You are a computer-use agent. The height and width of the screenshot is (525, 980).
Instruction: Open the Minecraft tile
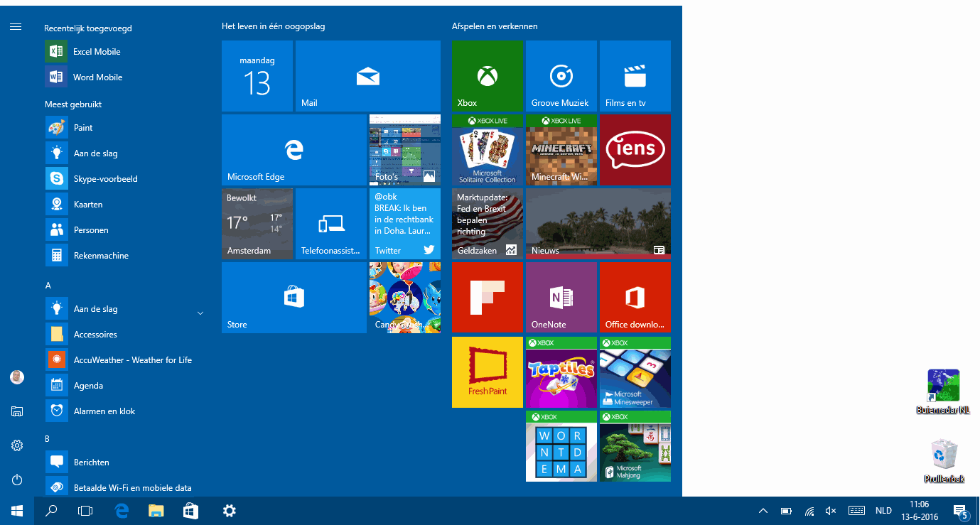click(561, 150)
